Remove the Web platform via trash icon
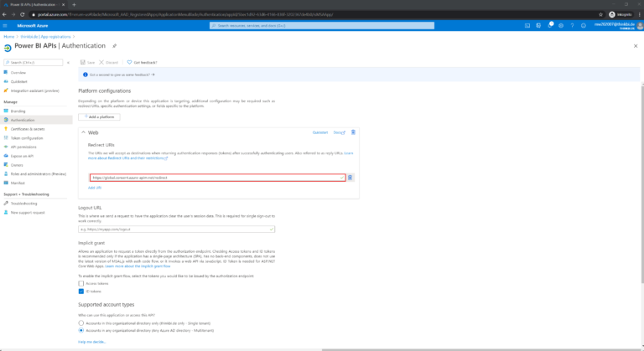This screenshot has height=351, width=644. [353, 132]
